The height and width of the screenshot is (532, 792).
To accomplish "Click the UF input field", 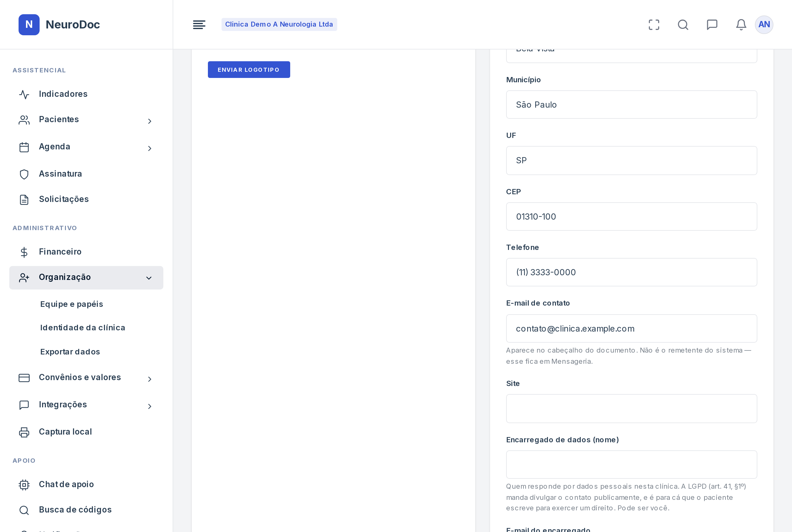I will pos(631,161).
